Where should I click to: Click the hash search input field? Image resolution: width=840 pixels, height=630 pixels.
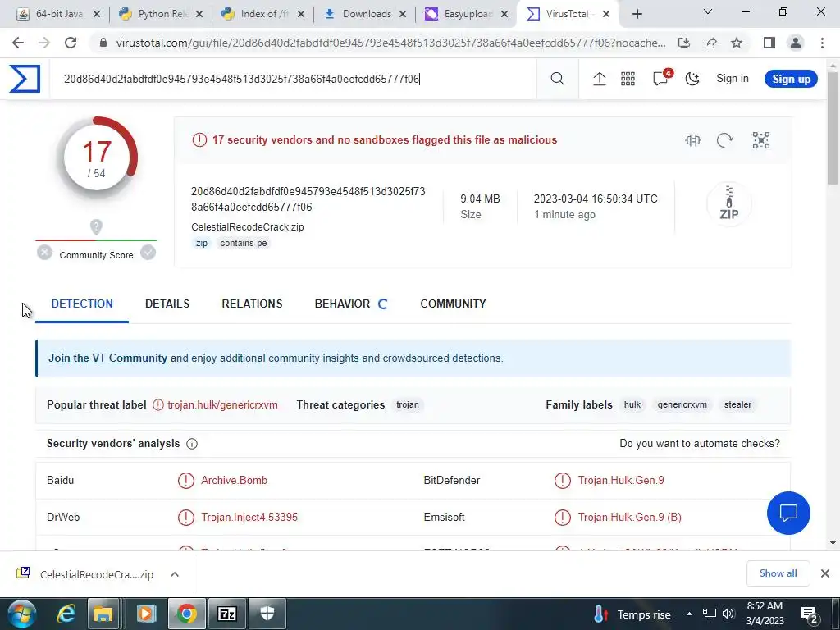point(293,80)
